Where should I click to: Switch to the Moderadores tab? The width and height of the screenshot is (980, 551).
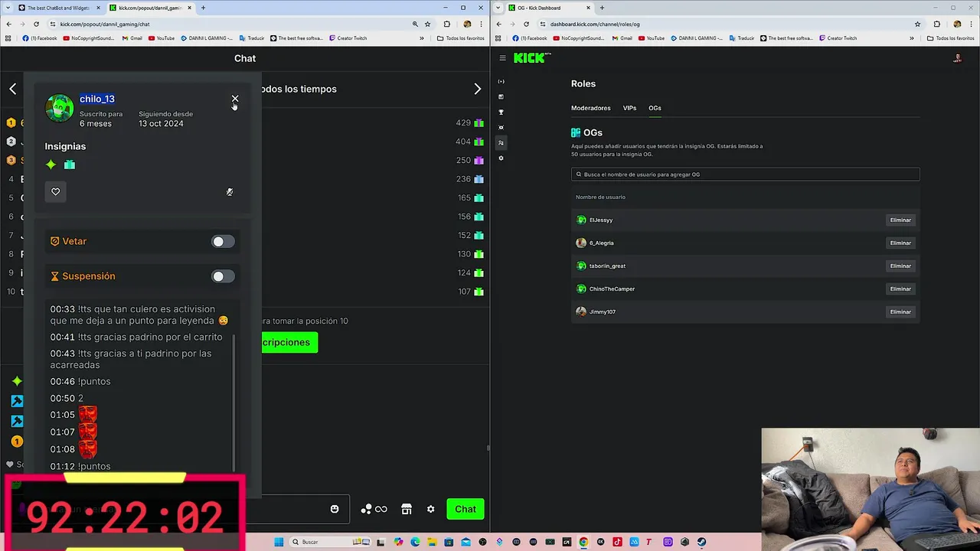[x=591, y=108]
